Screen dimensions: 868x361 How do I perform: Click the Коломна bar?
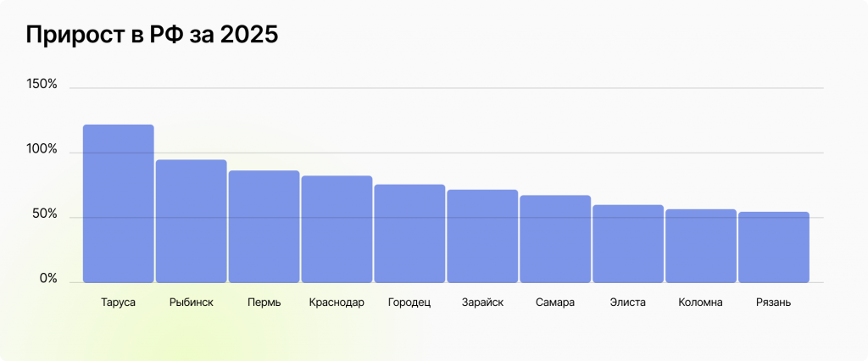point(701,246)
